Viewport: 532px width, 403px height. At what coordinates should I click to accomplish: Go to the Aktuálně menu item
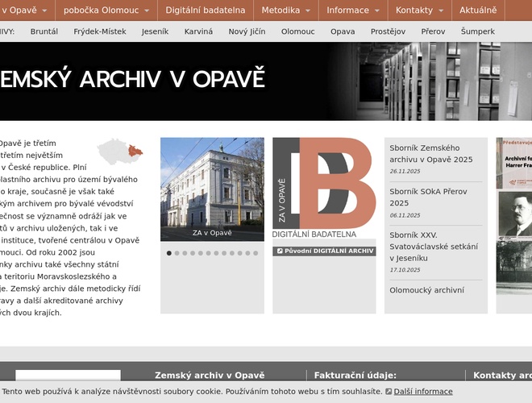[x=478, y=10]
